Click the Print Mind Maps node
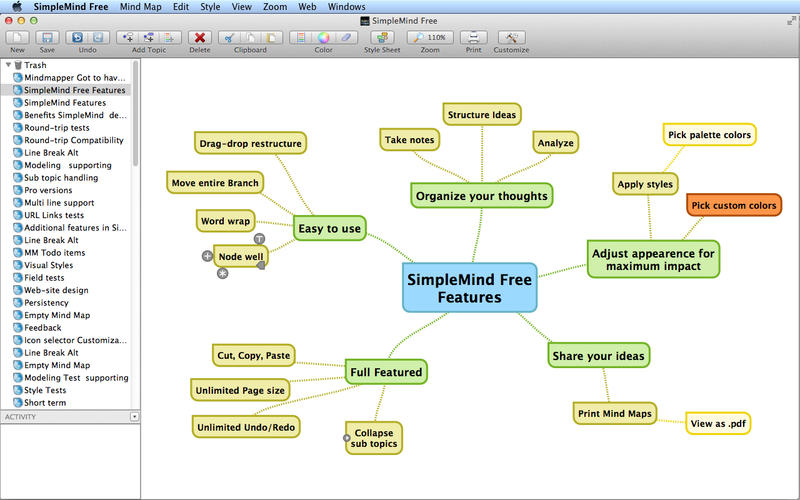This screenshot has width=800, height=500. 615,413
